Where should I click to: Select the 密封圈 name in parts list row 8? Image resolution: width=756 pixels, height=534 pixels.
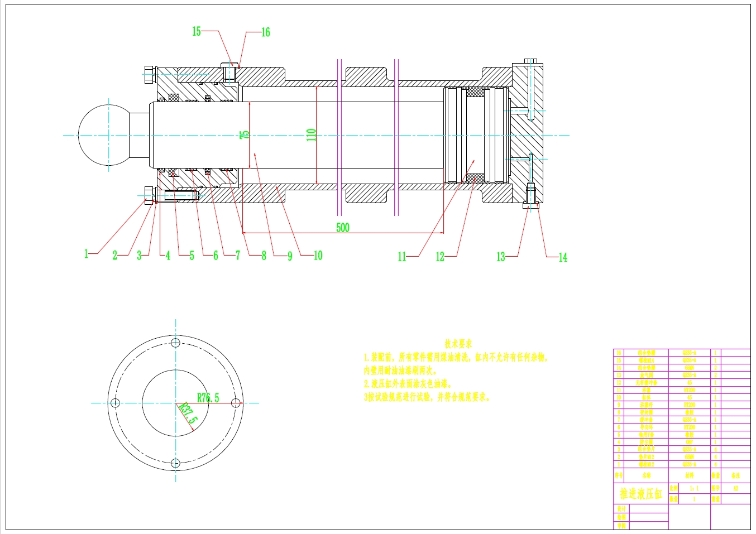(x=647, y=412)
